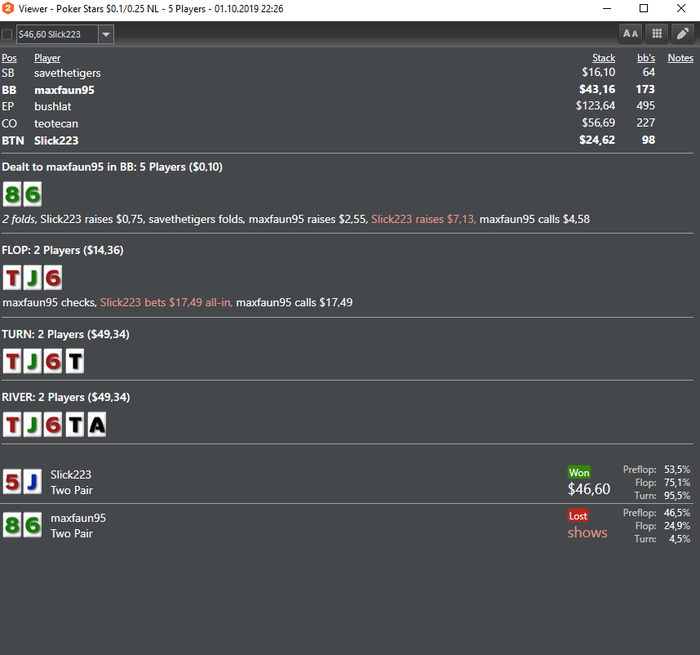Sort by the bb's column header
This screenshot has width=700, height=655.
[x=646, y=58]
